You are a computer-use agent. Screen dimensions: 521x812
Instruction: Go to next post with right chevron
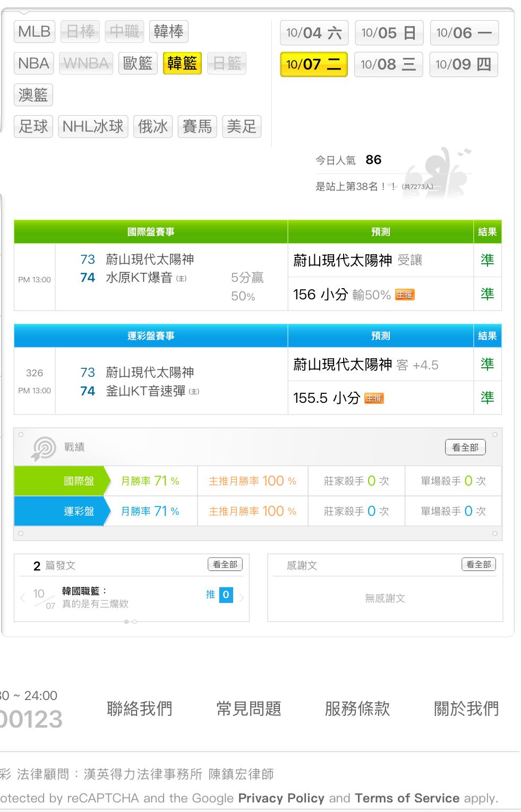242,598
